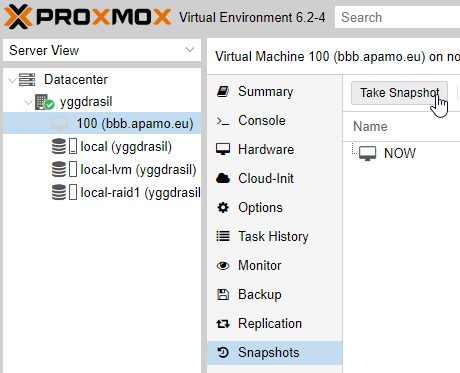Select the Hardware monitor icon
The width and height of the screenshot is (460, 373).
[223, 149]
